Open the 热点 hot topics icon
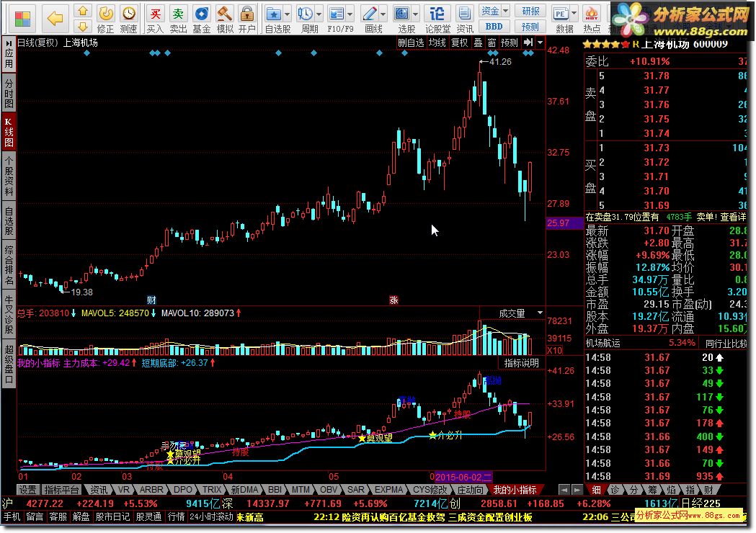The height and width of the screenshot is (533, 756). (x=592, y=19)
